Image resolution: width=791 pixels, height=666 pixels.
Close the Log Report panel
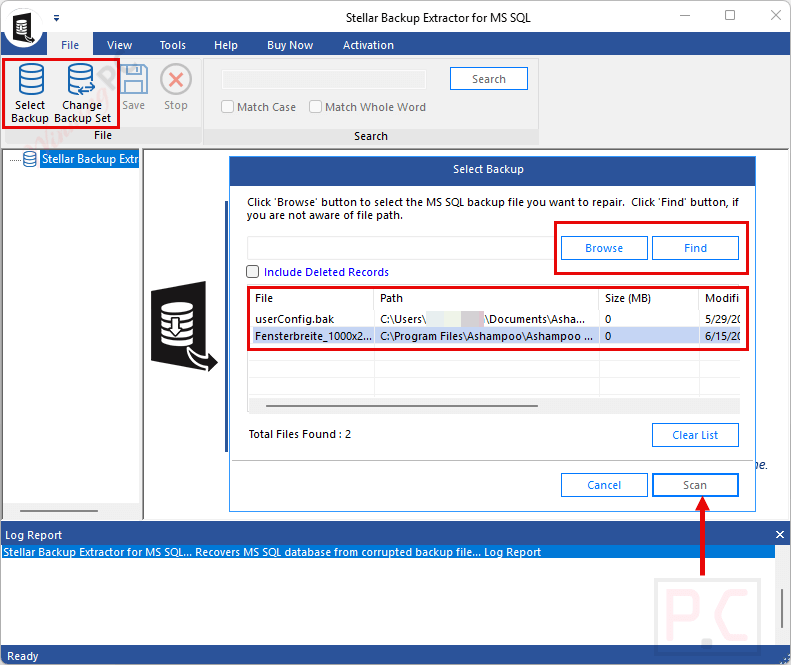click(779, 535)
